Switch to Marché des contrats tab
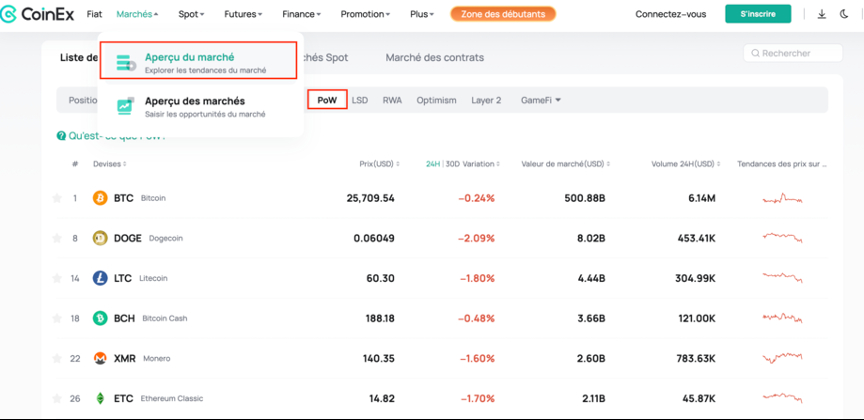This screenshot has height=420, width=864. [435, 57]
